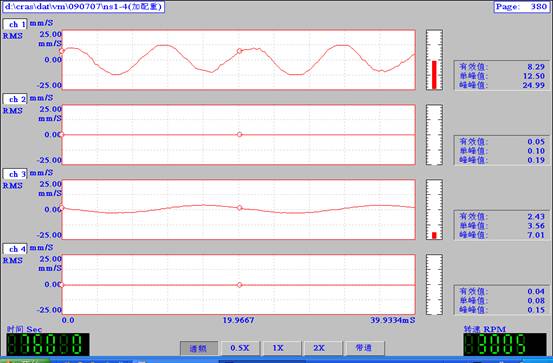Click ch 3 midpoint cursor marker
Viewport: 553px width, 363px height.
[x=239, y=208]
